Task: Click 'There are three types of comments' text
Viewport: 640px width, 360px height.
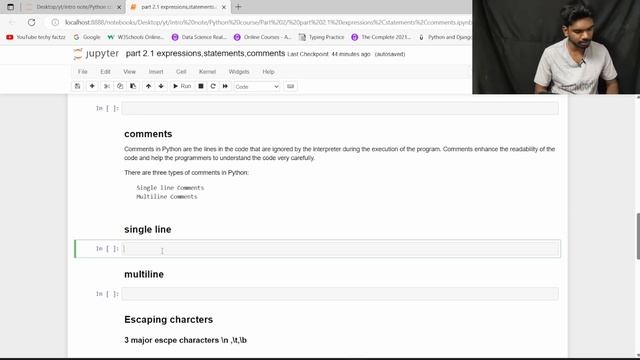Action: (x=186, y=173)
